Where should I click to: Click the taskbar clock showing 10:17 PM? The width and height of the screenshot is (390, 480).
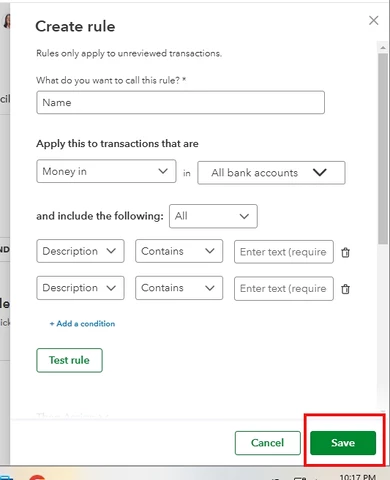pyautogui.click(x=358, y=476)
